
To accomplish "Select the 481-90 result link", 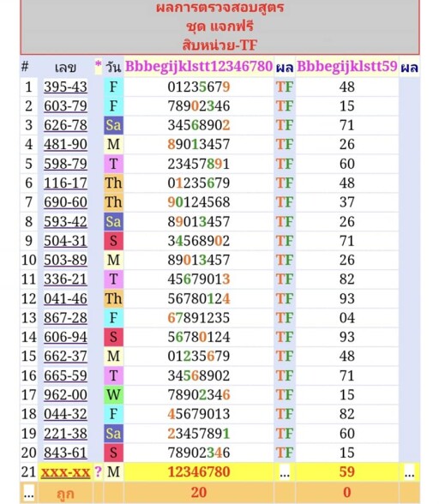I will (65, 144).
